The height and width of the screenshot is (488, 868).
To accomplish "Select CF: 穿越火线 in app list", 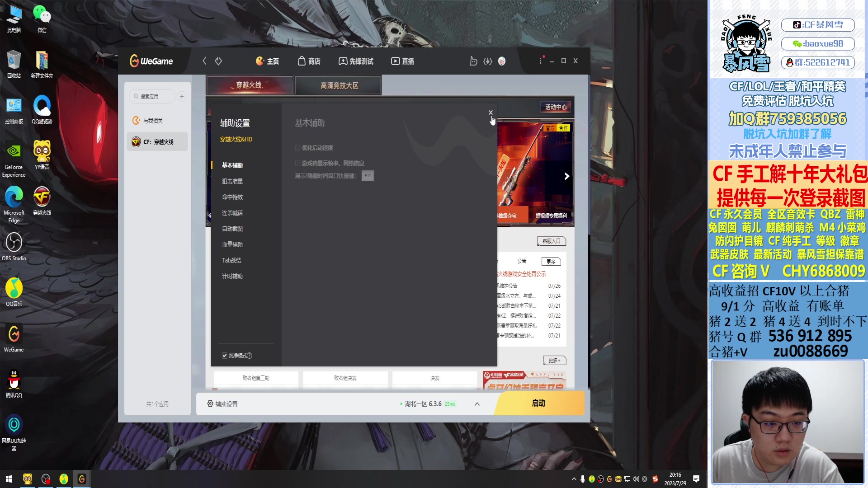I will pos(157,142).
